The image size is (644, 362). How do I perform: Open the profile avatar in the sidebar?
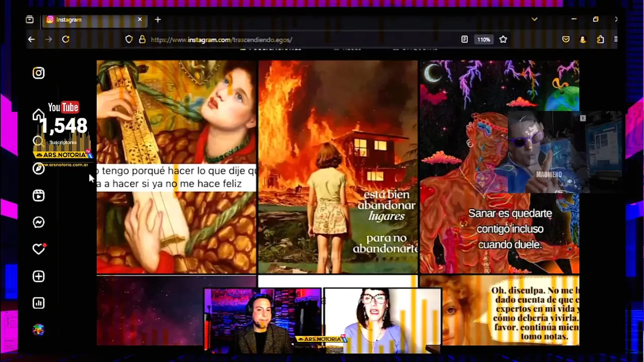(39, 330)
